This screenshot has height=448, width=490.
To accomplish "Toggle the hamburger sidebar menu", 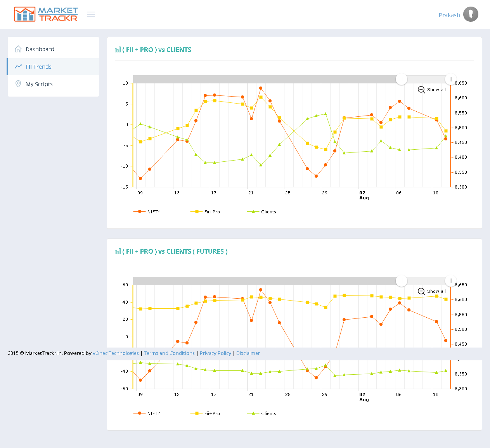I will click(91, 14).
